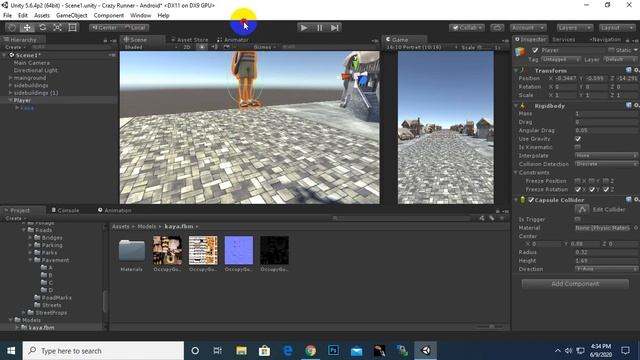Collapse the Player object in the Hierarchy
This screenshot has height=360, width=640.
[x=10, y=100]
